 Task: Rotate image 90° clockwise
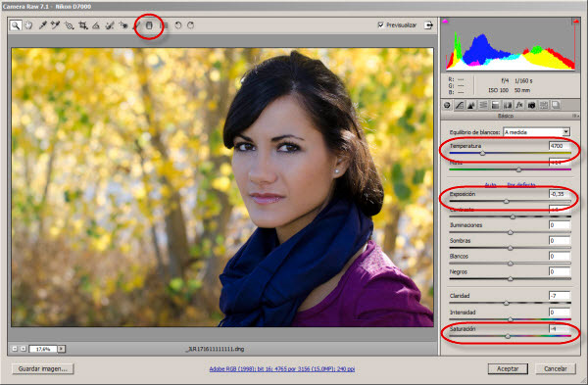(190, 25)
